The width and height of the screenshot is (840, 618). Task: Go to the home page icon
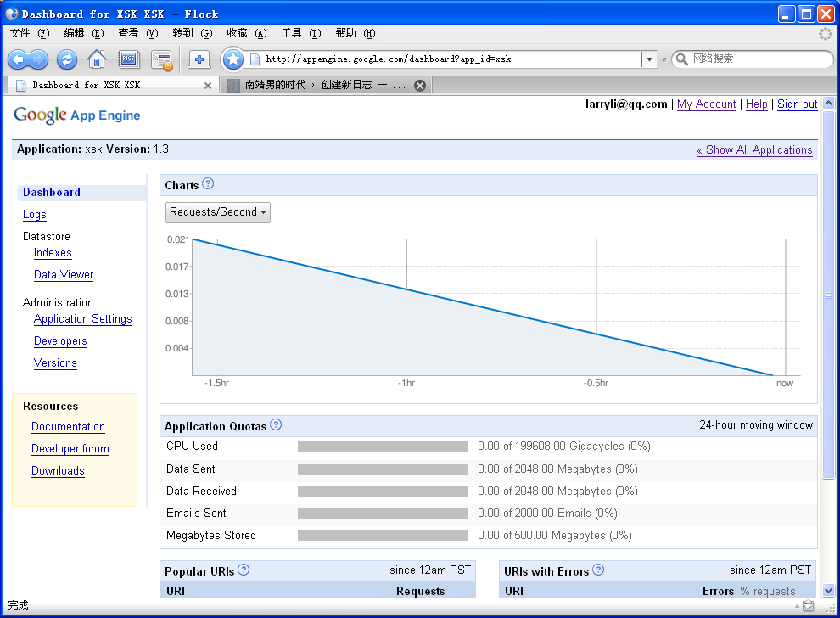(x=97, y=59)
